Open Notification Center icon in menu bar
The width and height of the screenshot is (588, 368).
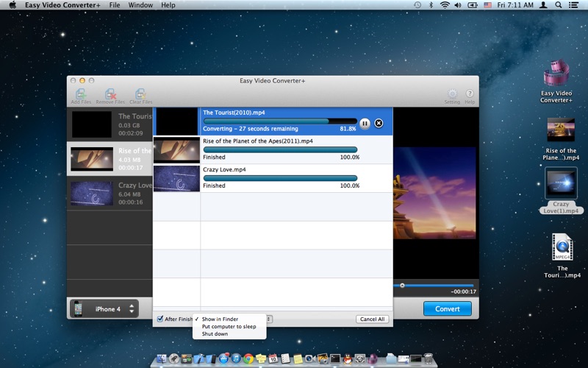(573, 5)
